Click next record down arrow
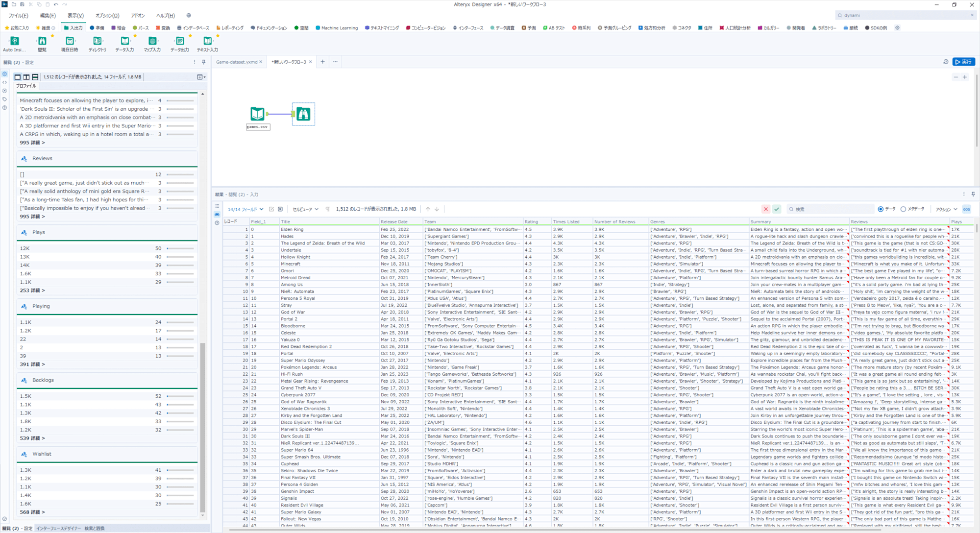 (x=437, y=209)
